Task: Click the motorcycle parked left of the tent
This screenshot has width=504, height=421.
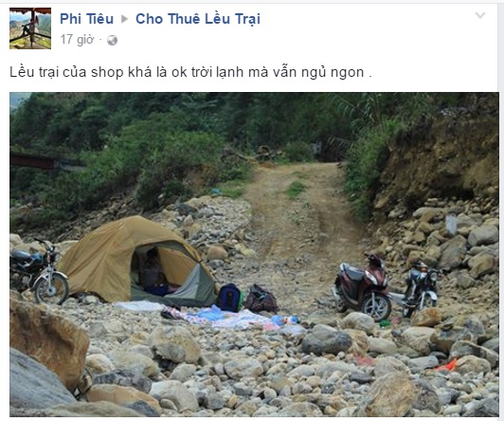Action: click(x=38, y=270)
